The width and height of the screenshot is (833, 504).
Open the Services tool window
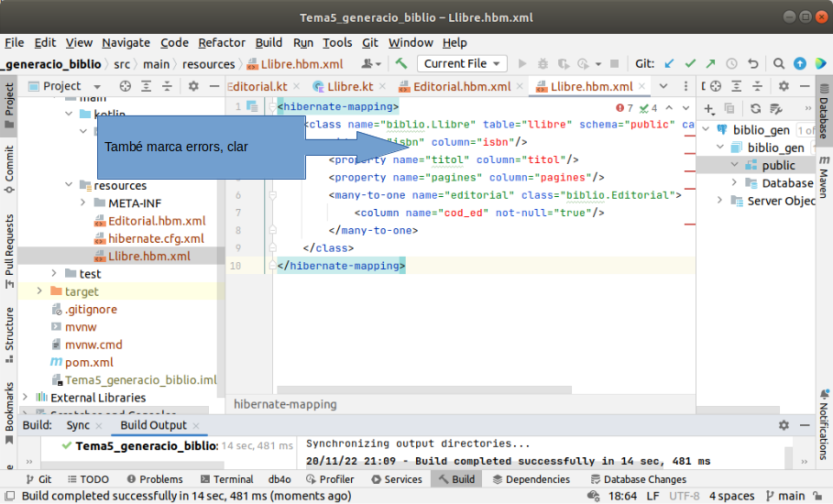coord(397,479)
